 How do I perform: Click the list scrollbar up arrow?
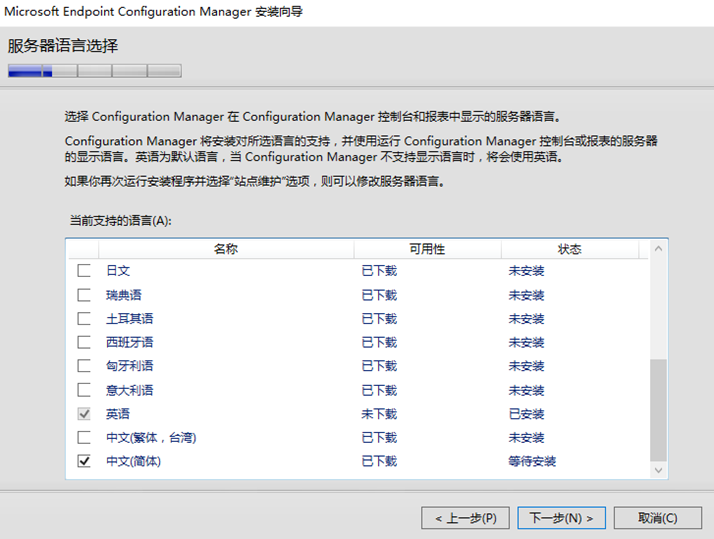(x=658, y=249)
